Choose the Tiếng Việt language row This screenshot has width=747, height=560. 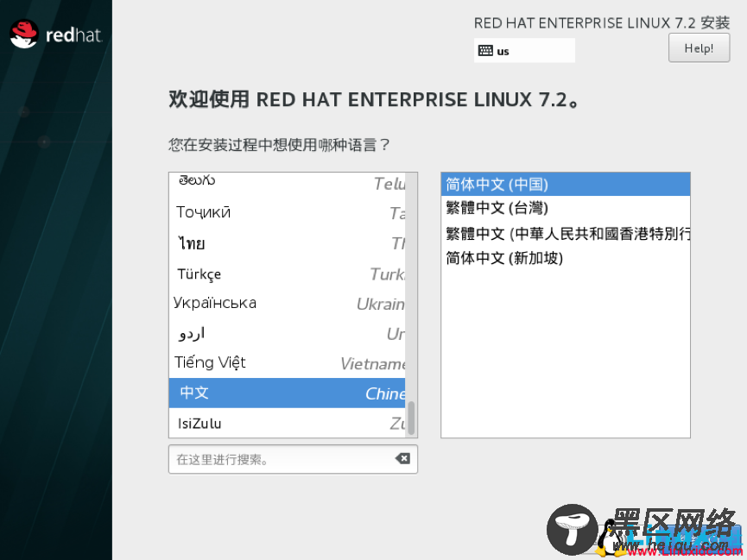tap(287, 363)
